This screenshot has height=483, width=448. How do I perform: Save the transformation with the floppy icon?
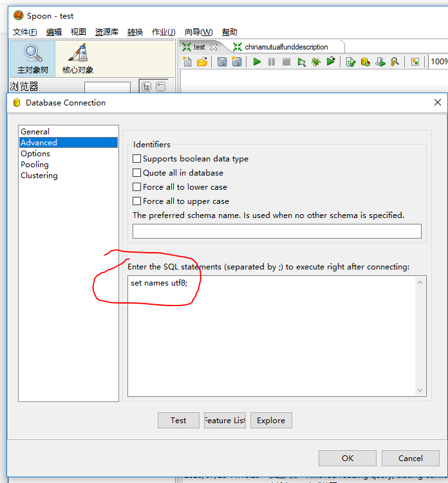pos(221,62)
